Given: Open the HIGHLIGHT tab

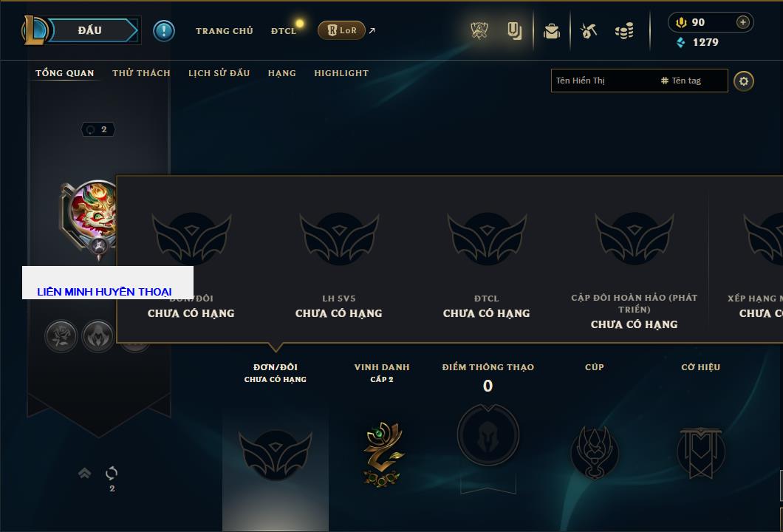Looking at the screenshot, I should [341, 73].
